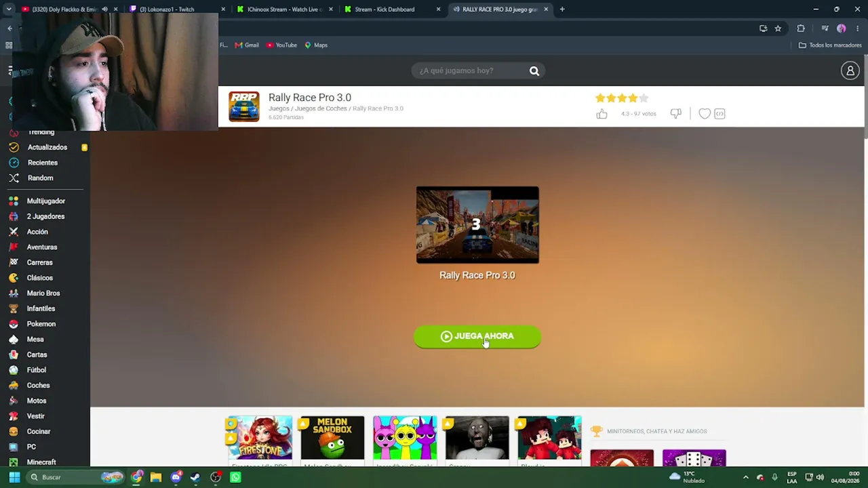This screenshot has height=488, width=868.
Task: Open the Recientes sidebar category
Action: pyautogui.click(x=42, y=163)
